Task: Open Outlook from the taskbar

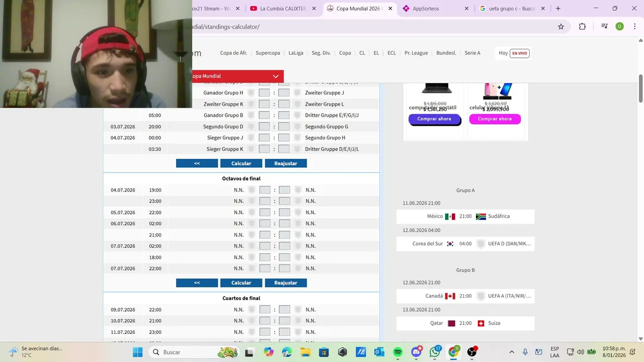Action: pos(379,352)
